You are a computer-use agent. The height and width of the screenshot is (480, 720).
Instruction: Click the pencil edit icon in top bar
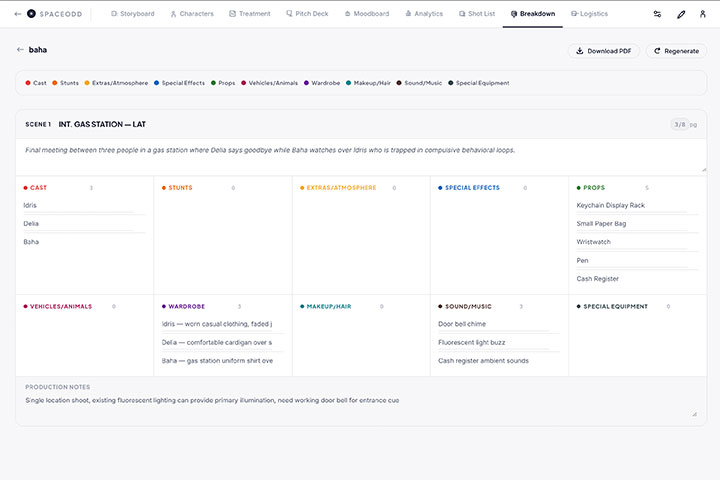click(x=681, y=14)
